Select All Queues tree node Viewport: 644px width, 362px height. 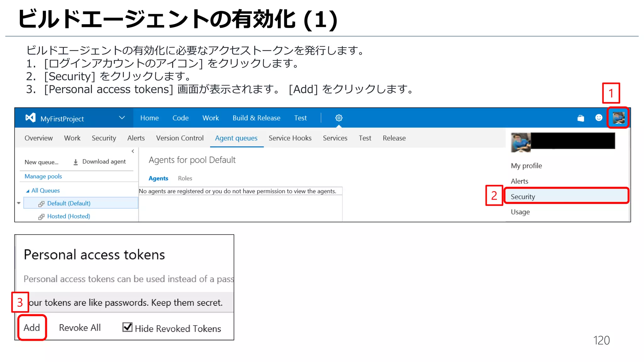click(x=45, y=191)
